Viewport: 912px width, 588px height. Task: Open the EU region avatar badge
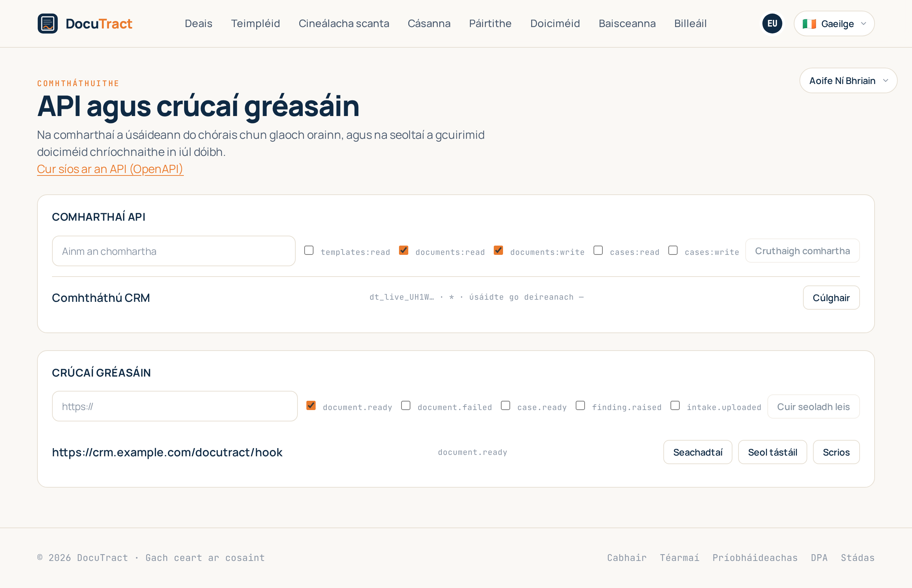772,24
